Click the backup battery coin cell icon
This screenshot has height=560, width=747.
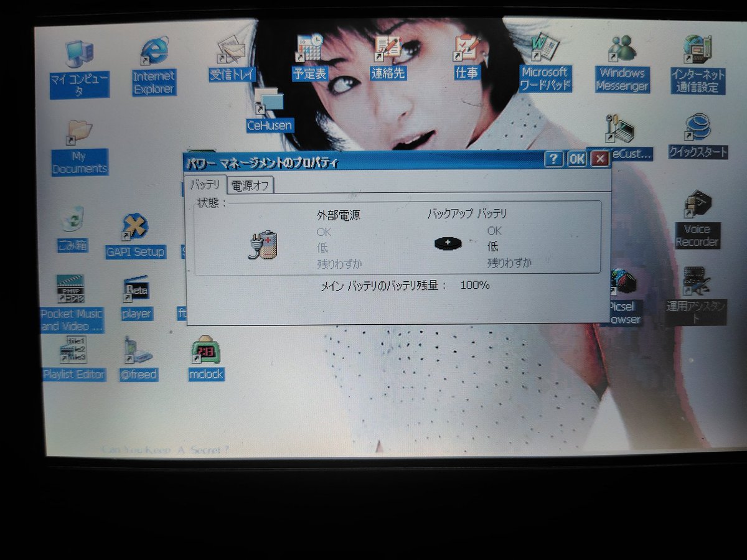click(448, 243)
